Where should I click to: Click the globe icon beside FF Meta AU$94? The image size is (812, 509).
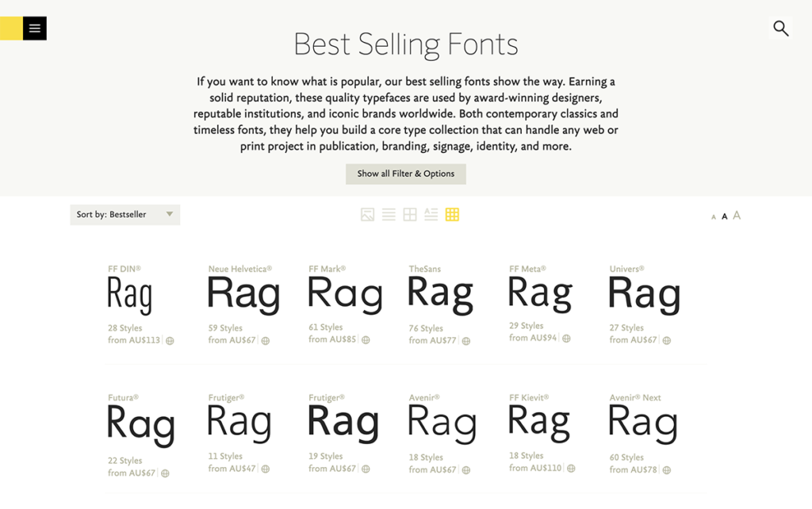(566, 338)
